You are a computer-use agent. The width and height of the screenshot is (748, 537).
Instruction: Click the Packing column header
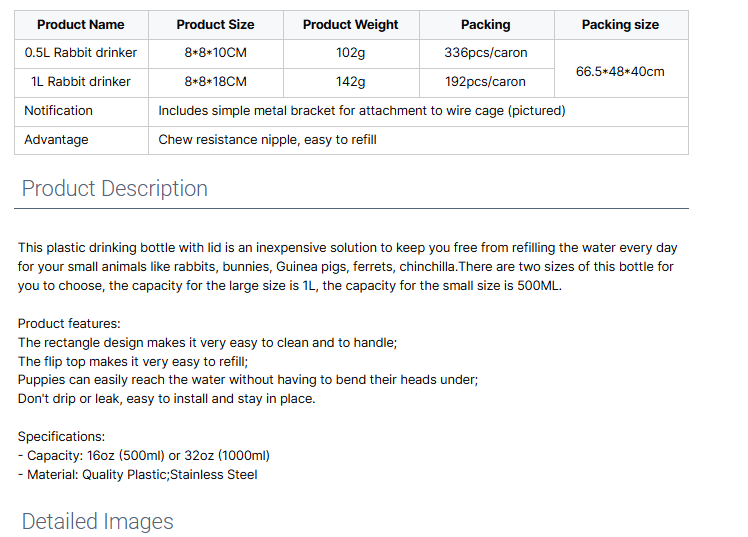pyautogui.click(x=485, y=25)
